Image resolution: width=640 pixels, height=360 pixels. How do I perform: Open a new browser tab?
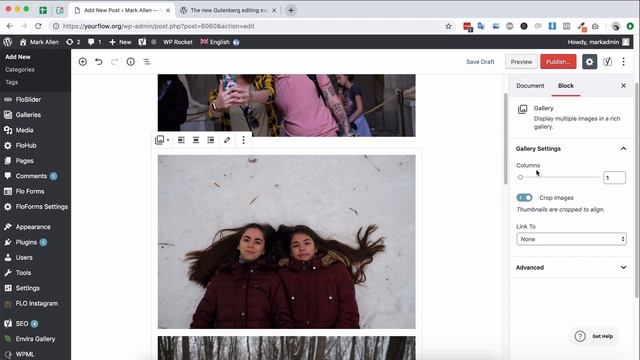pos(291,10)
